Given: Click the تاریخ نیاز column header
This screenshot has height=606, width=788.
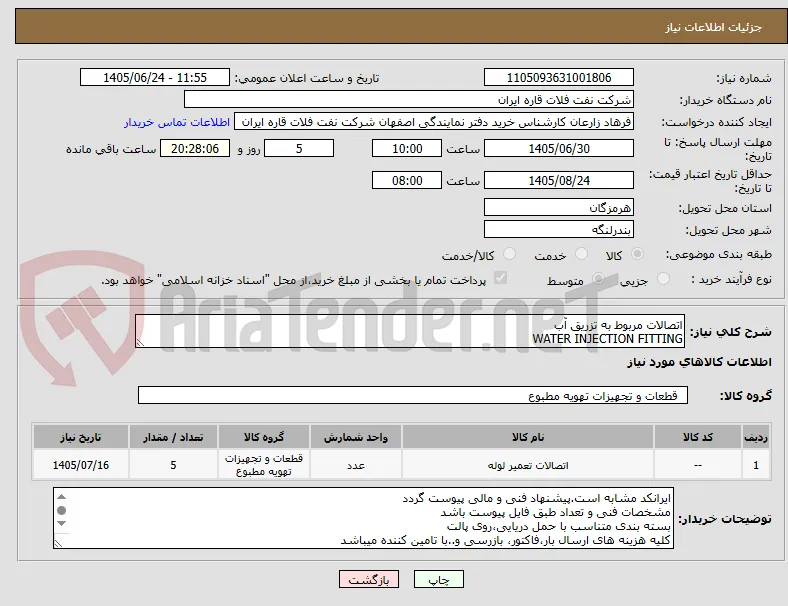Looking at the screenshot, I should click(x=81, y=437).
